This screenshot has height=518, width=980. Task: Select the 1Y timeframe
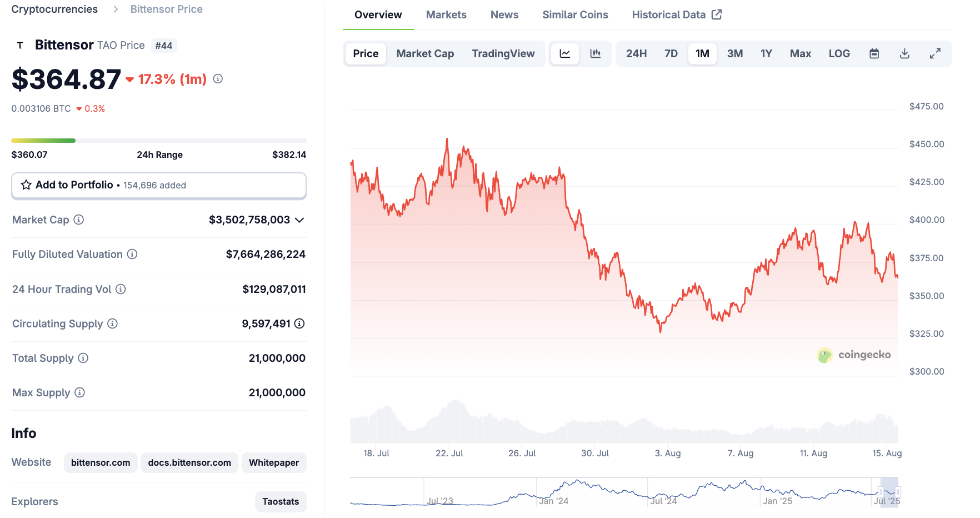click(766, 53)
